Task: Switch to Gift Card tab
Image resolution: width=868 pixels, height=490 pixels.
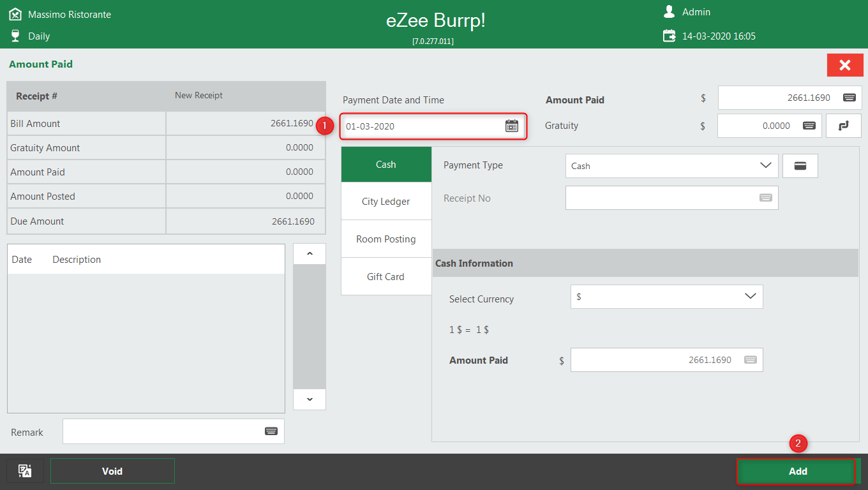Action: click(x=386, y=277)
